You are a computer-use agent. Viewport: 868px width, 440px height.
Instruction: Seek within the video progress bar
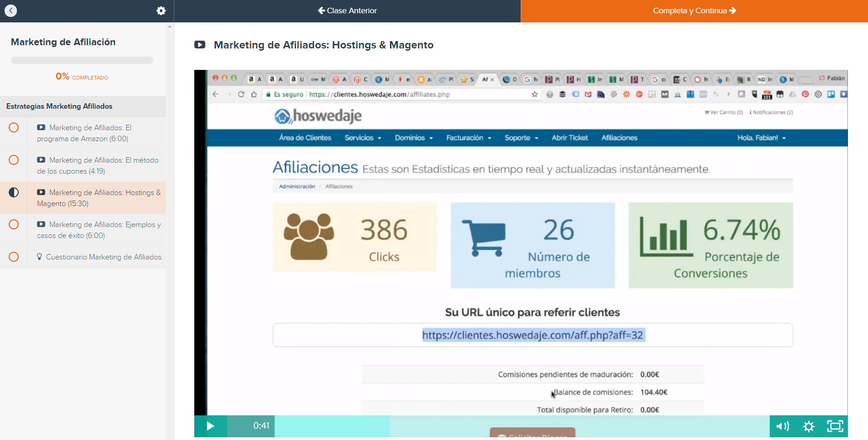522,426
